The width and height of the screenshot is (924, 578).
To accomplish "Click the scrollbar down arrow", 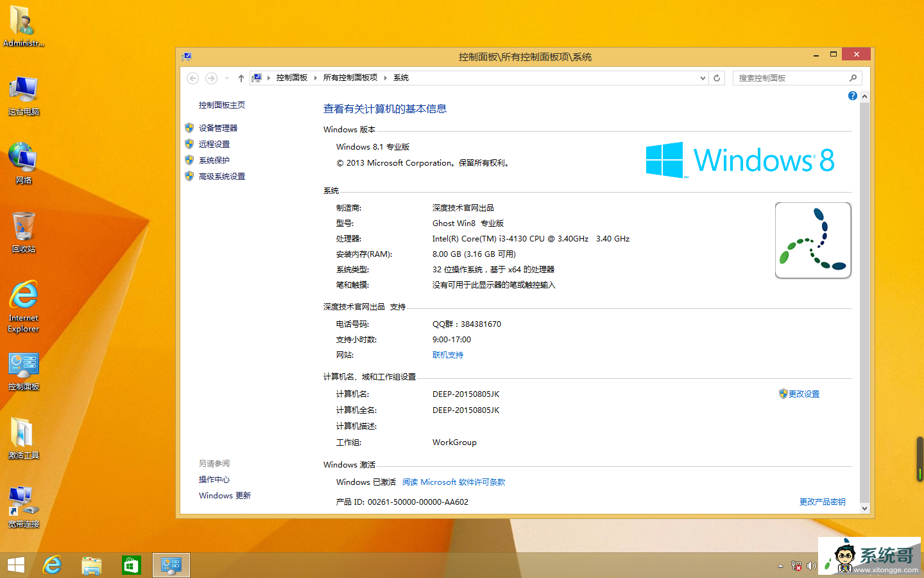I will point(864,508).
